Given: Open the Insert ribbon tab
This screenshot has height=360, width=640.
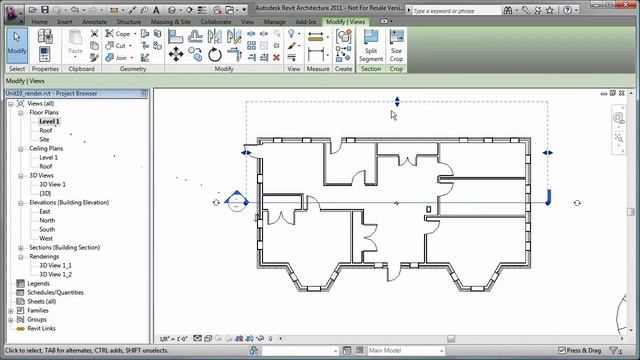Looking at the screenshot, I should [65, 22].
